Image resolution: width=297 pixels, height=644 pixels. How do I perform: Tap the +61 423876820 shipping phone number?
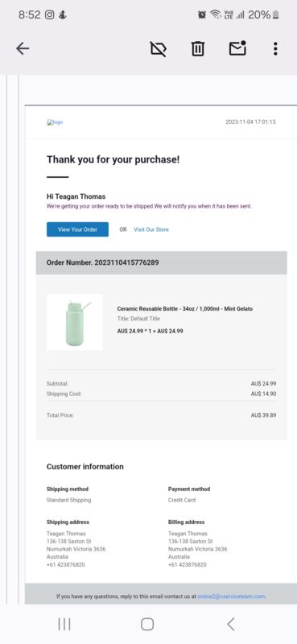[66, 565]
